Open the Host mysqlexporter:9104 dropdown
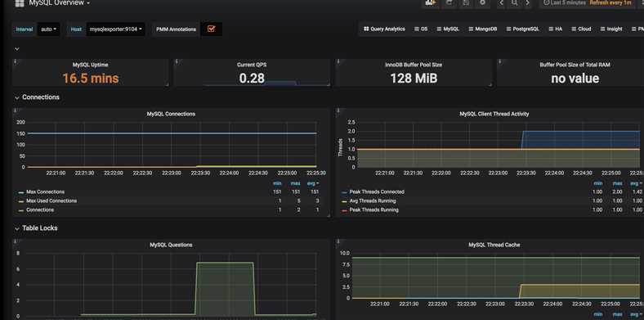Viewport: 644px width, 320px height. (x=116, y=29)
